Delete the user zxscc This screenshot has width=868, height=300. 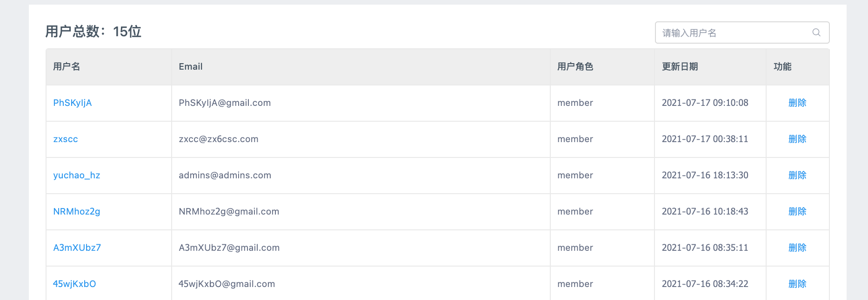(797, 139)
